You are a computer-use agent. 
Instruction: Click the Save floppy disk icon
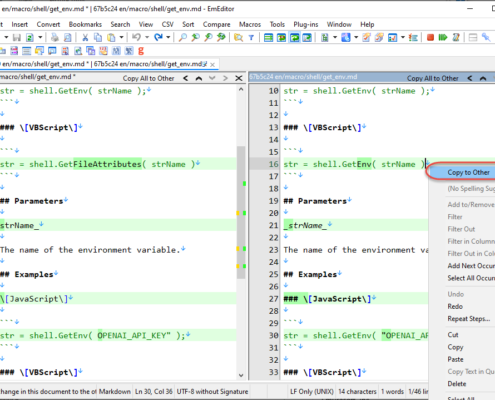pos(17,38)
